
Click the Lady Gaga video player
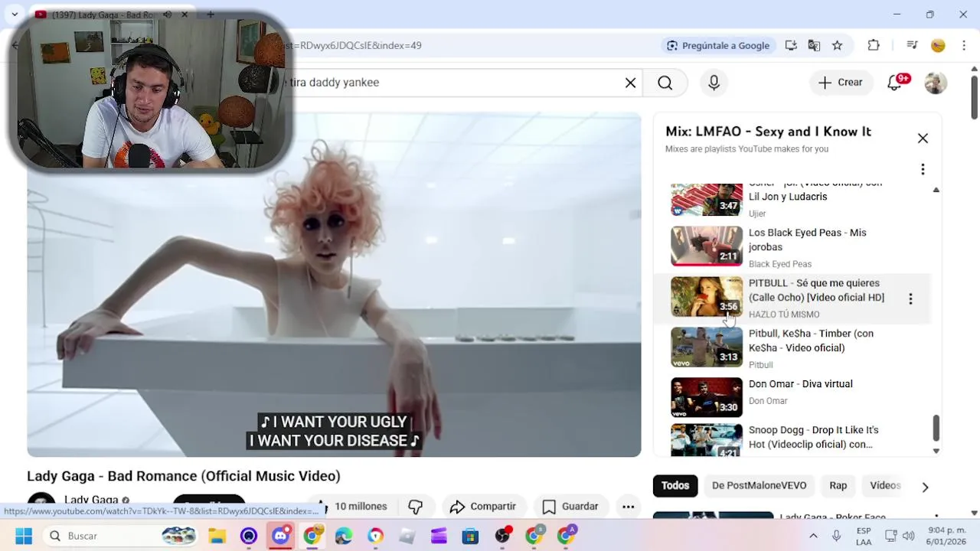pos(334,285)
